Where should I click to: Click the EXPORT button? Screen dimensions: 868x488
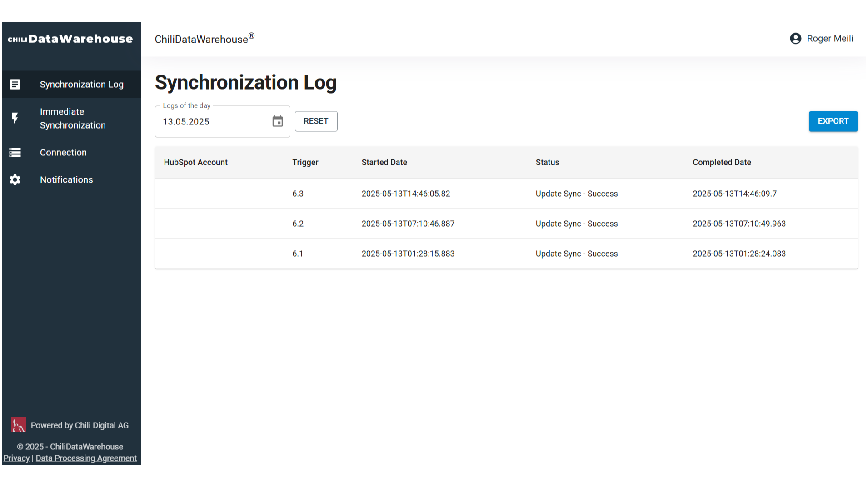click(833, 121)
